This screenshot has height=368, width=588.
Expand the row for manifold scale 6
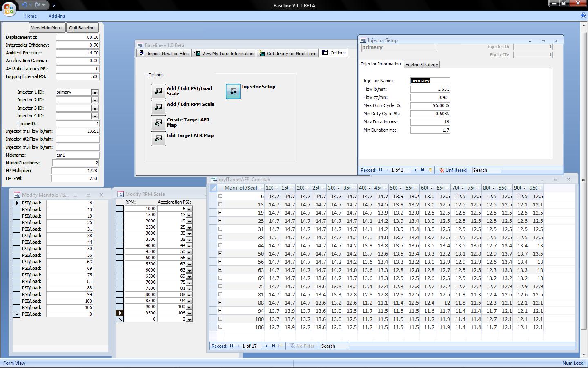coord(220,196)
